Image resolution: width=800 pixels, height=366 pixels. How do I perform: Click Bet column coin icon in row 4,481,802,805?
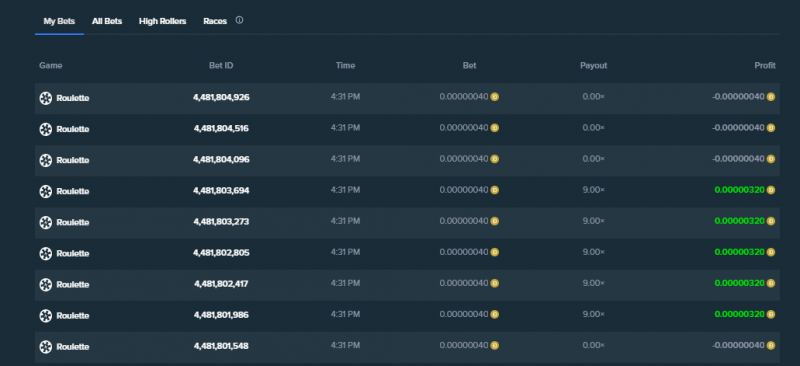494,252
